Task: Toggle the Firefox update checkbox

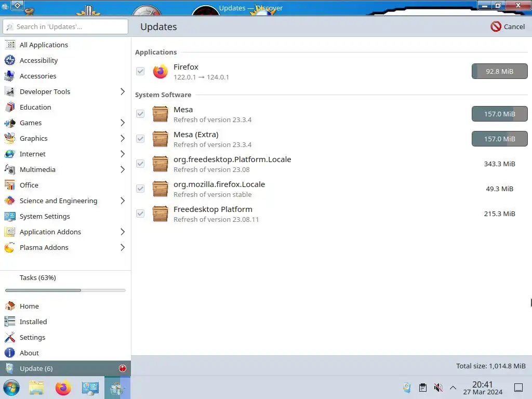Action: point(140,71)
